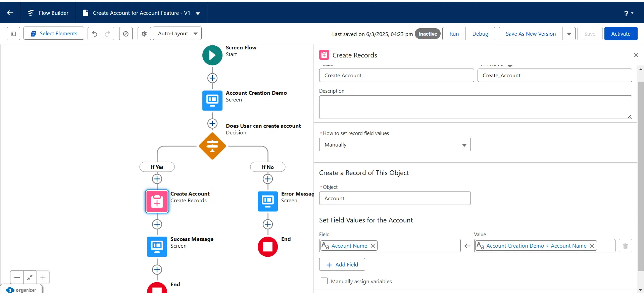
Task: Open the organizer tab
Action: tap(21, 290)
